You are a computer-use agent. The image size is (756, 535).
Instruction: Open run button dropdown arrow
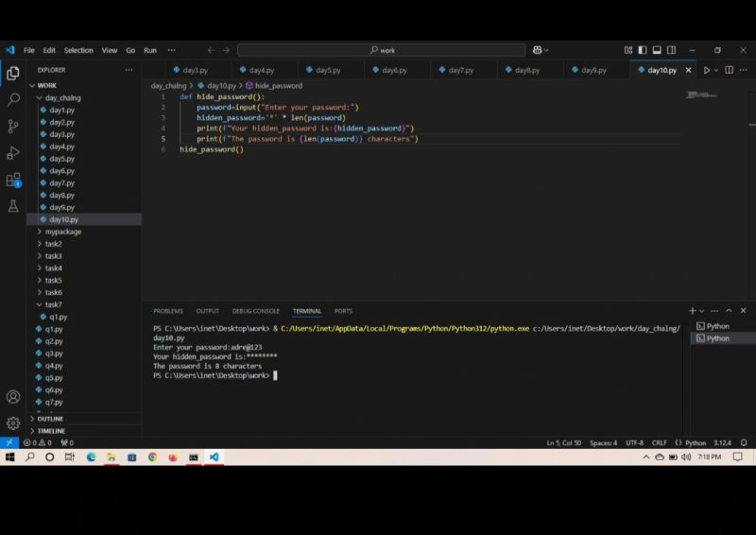(x=716, y=71)
